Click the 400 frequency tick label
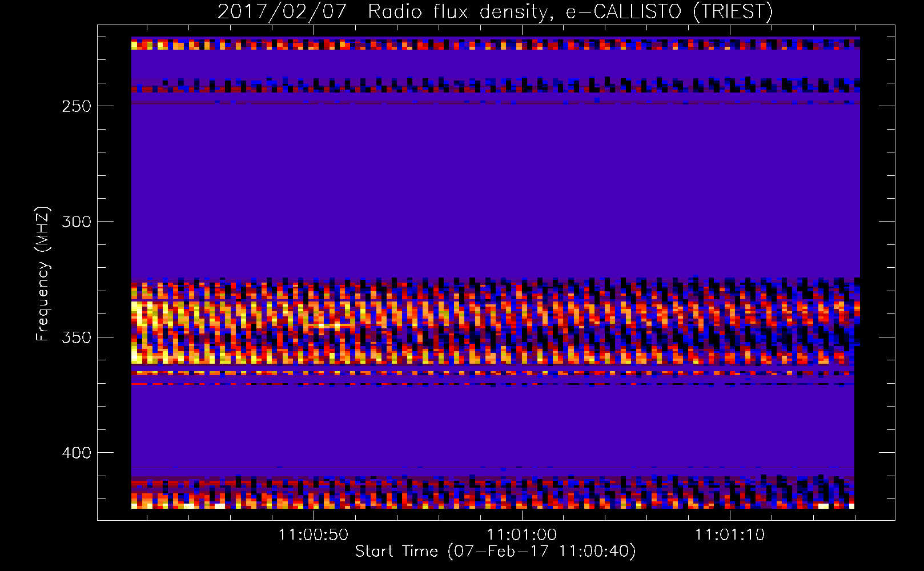This screenshot has height=571, width=924. pos(77,453)
